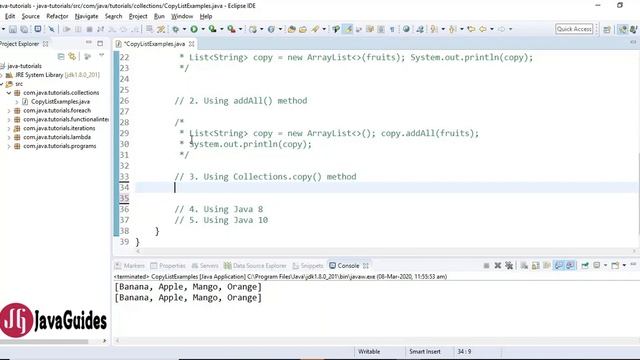The image size is (640, 360).
Task: Open the Navigate menu
Action: click(87, 16)
